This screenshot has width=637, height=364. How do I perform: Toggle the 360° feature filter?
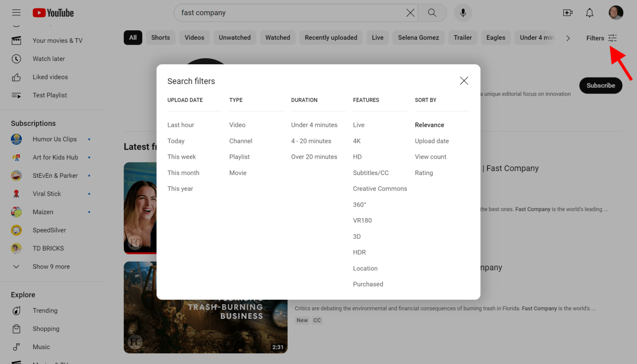(360, 205)
